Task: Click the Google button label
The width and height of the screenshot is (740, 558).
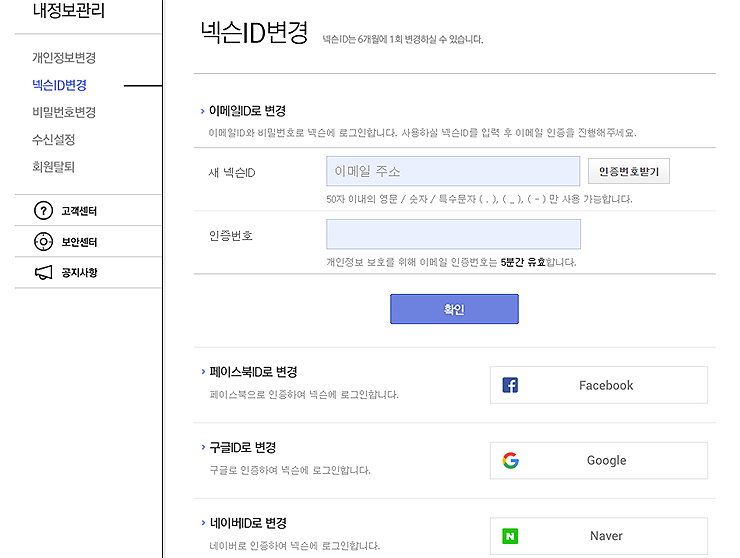Action: (x=606, y=460)
